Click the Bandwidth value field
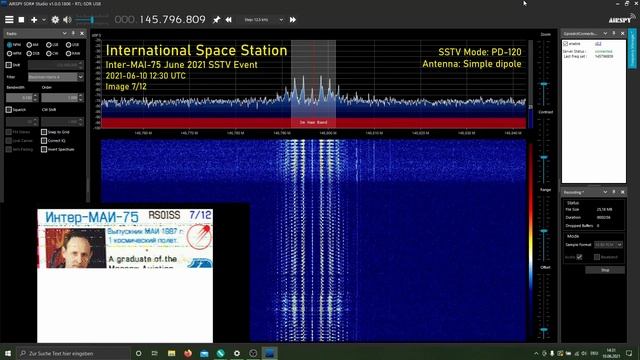This screenshot has height=360, width=640. [22, 98]
